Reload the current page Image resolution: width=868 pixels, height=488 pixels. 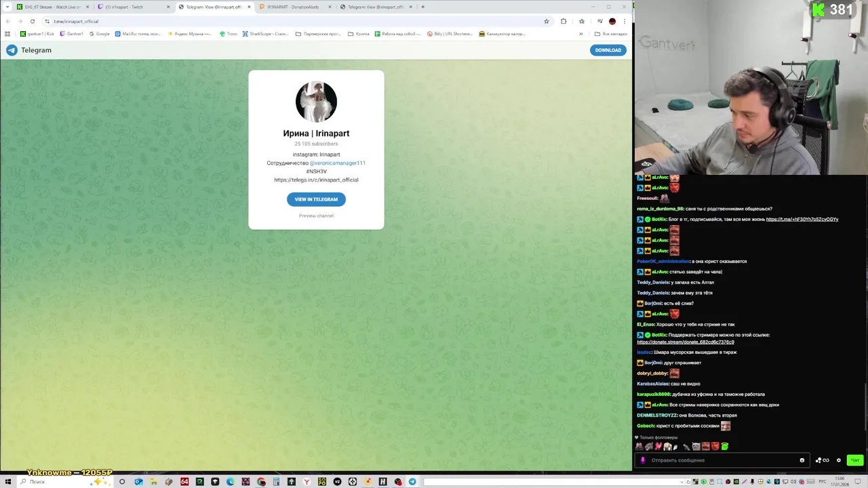pyautogui.click(x=33, y=21)
